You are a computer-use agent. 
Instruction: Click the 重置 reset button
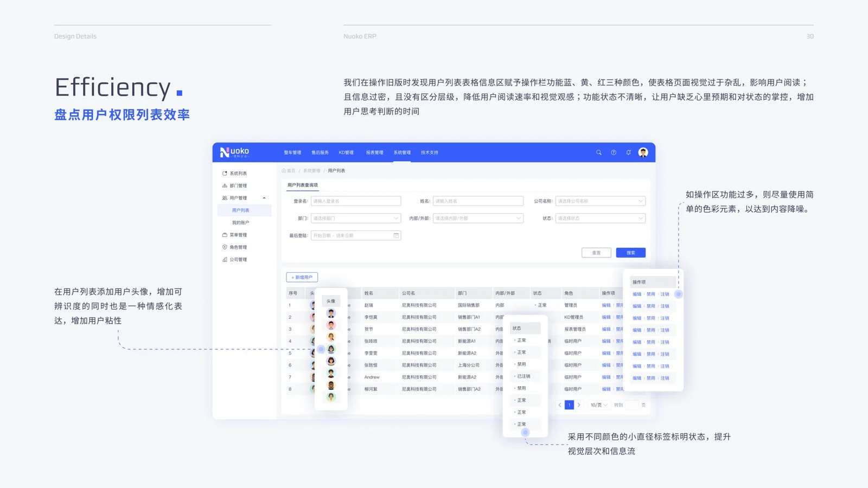(x=596, y=253)
